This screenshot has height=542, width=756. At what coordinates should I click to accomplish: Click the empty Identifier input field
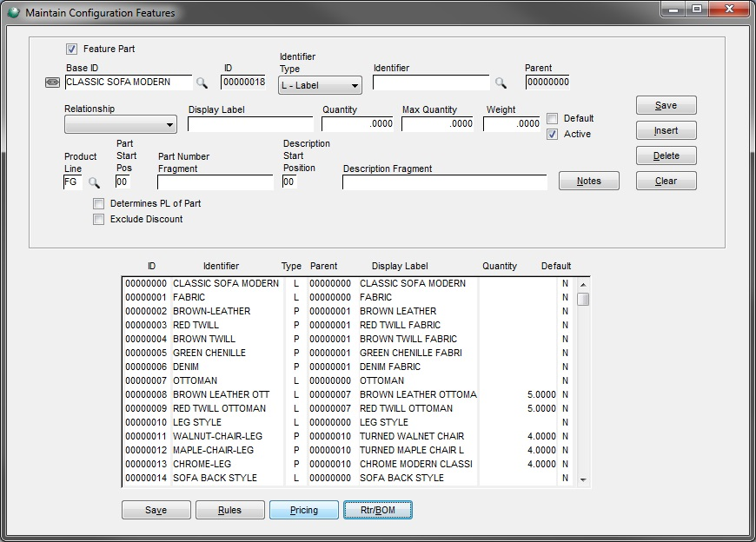point(431,83)
